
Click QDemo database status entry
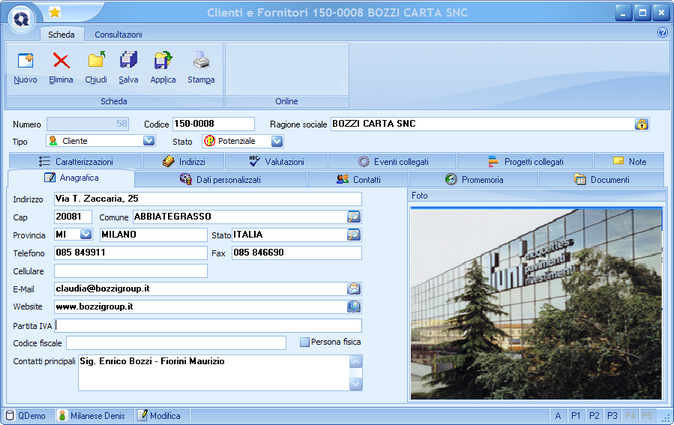tap(26, 416)
